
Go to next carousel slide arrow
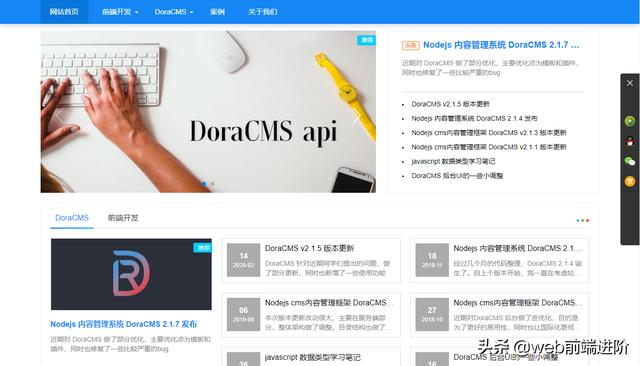[x=356, y=118]
